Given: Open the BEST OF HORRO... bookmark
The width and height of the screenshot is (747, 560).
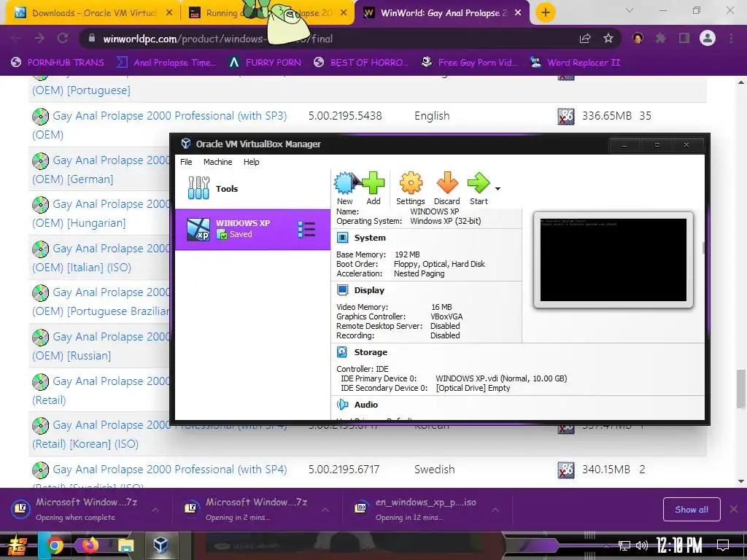Looking at the screenshot, I should (361, 63).
